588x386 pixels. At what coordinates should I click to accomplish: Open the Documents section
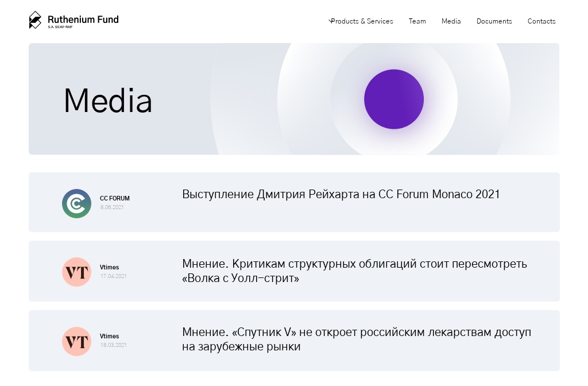point(494,21)
